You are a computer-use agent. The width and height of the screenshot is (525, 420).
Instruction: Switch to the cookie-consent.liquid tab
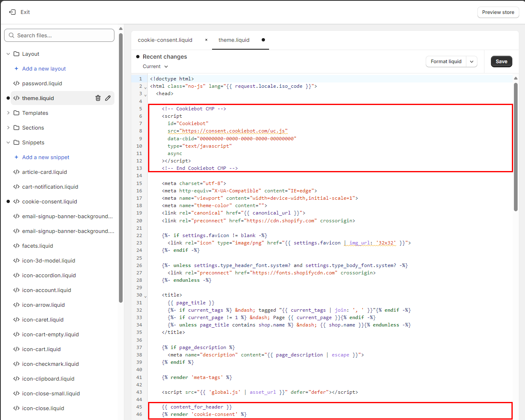coord(165,40)
